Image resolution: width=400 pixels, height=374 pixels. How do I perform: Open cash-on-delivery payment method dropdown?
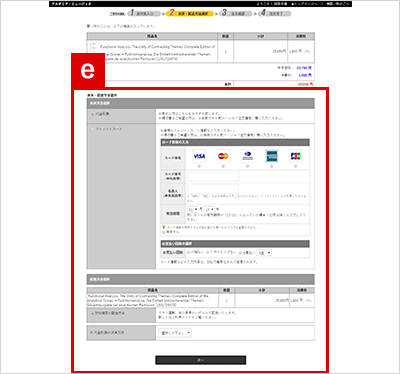tap(175, 333)
